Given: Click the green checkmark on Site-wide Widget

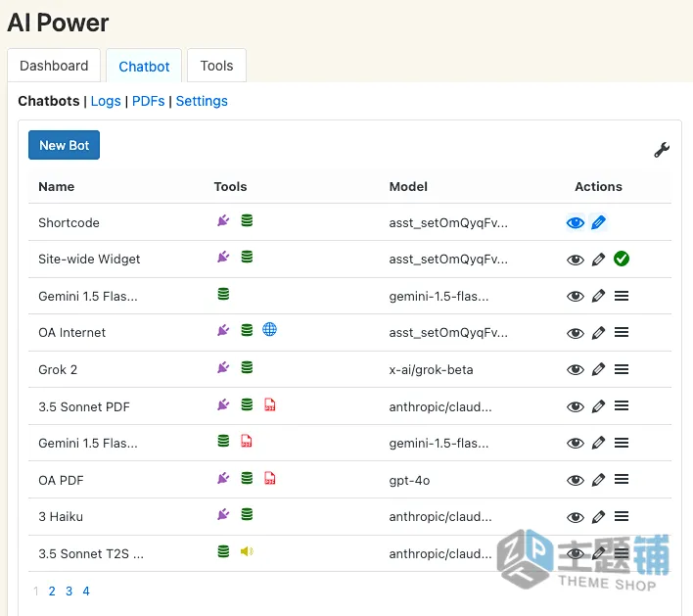Looking at the screenshot, I should click(x=622, y=259).
